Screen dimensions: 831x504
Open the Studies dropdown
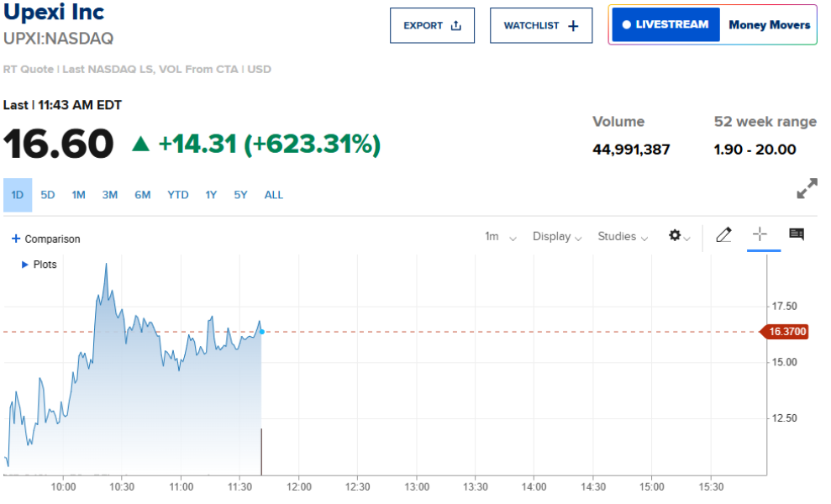[x=623, y=237]
